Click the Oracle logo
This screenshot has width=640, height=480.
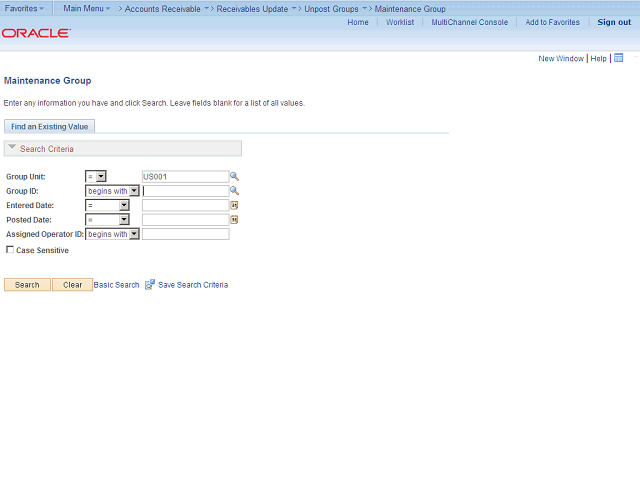pyautogui.click(x=36, y=33)
